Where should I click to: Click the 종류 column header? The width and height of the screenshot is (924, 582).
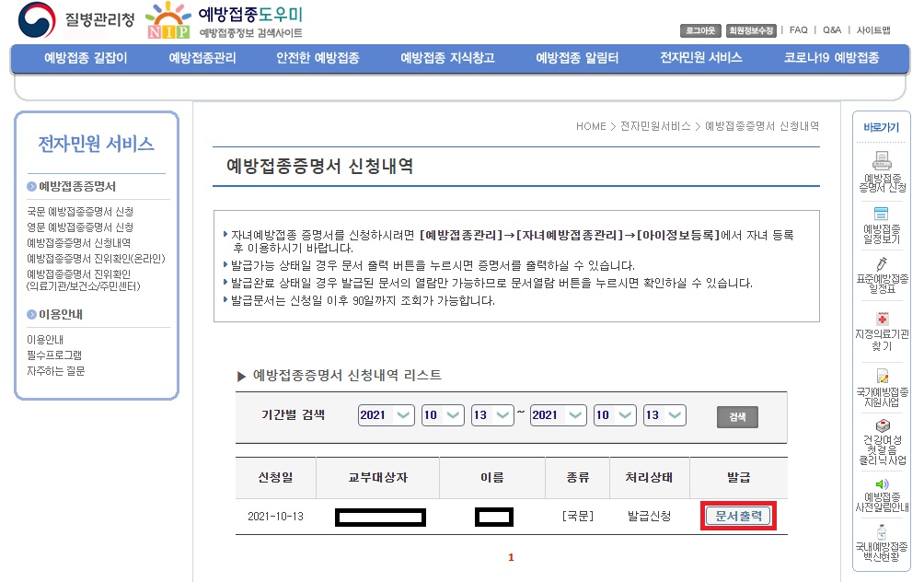click(x=578, y=478)
